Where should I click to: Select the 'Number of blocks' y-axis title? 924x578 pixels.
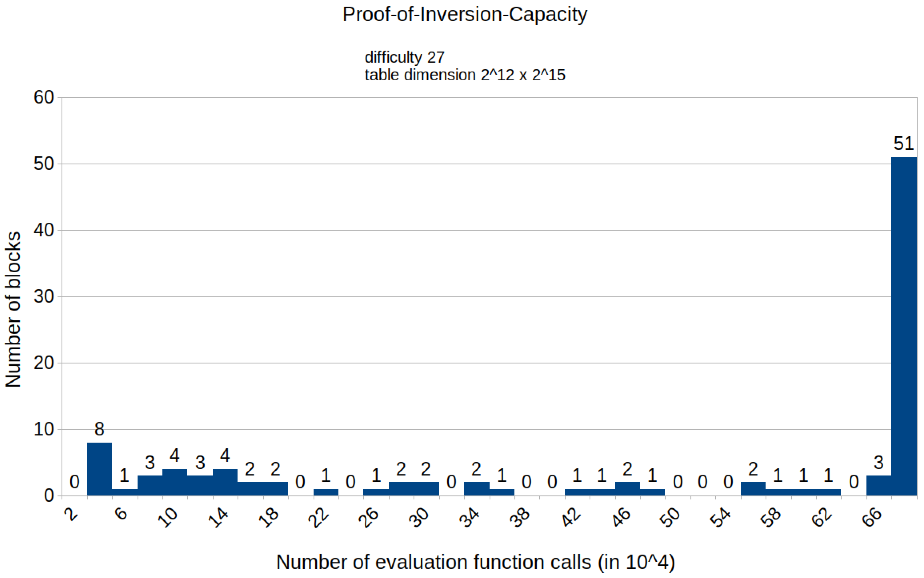tap(13, 309)
